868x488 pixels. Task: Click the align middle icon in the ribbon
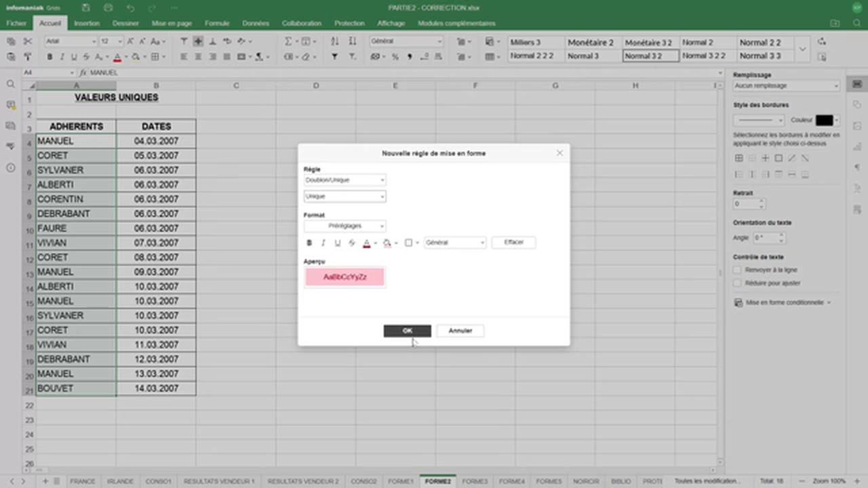[198, 41]
